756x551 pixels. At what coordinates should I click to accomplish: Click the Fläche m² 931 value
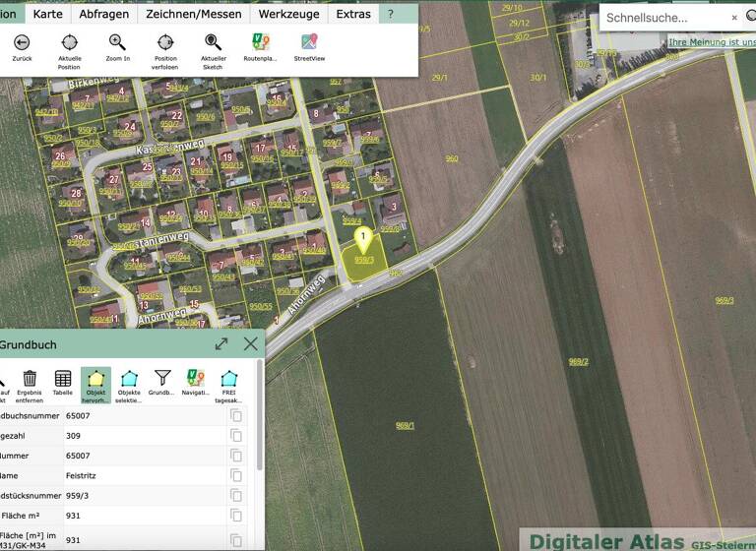tap(73, 516)
